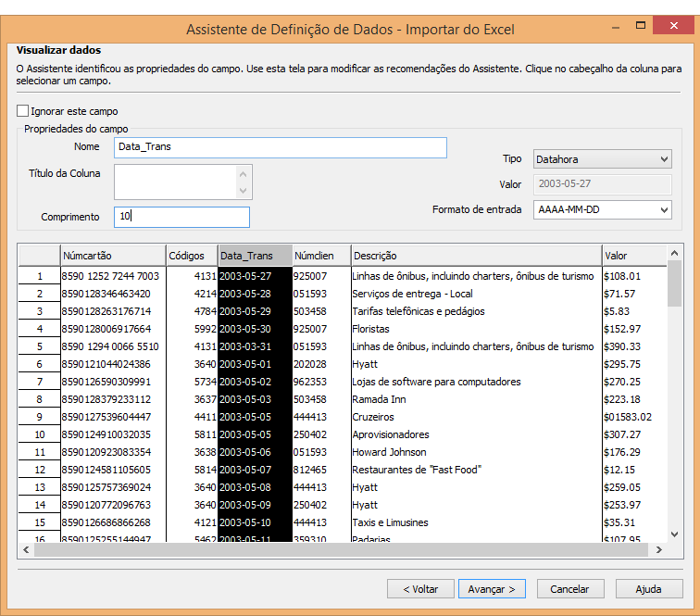The width and height of the screenshot is (700, 616).
Task: Select the Data_Trans column header
Action: pos(254,256)
